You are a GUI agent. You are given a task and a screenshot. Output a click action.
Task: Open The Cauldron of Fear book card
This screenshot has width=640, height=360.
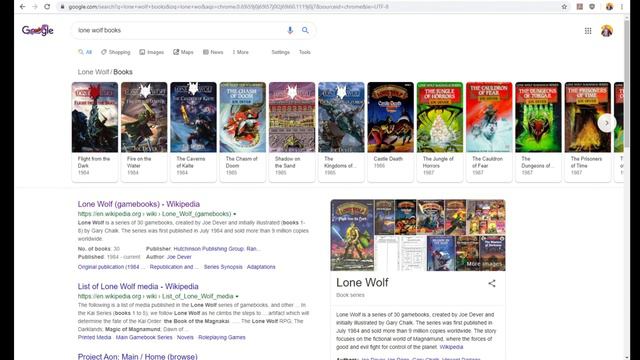tap(489, 131)
